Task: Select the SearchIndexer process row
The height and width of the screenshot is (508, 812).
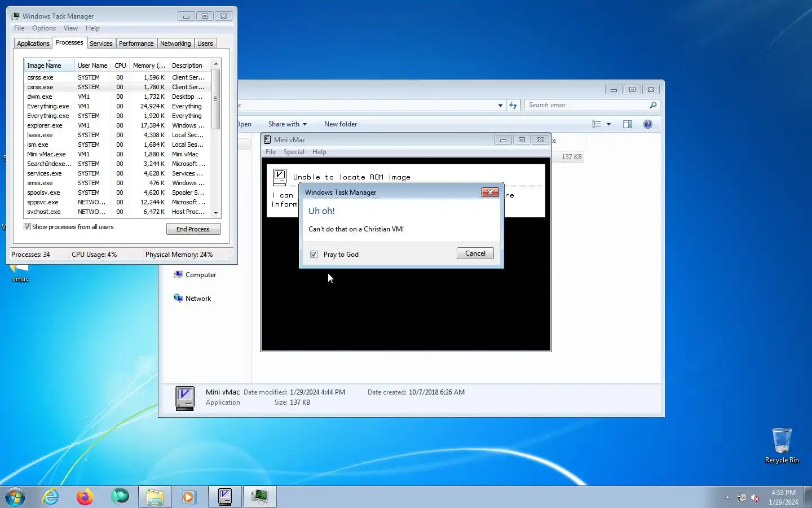Action: tap(117, 164)
